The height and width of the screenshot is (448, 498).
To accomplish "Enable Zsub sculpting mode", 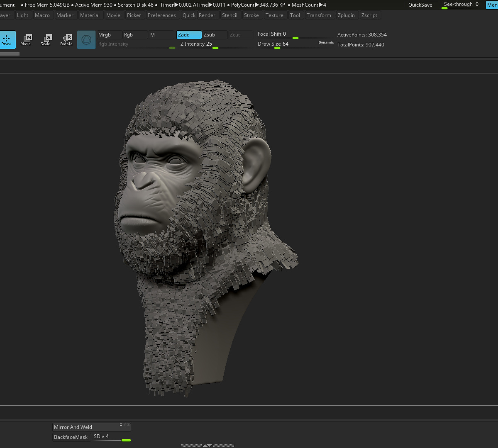I will [x=215, y=35].
